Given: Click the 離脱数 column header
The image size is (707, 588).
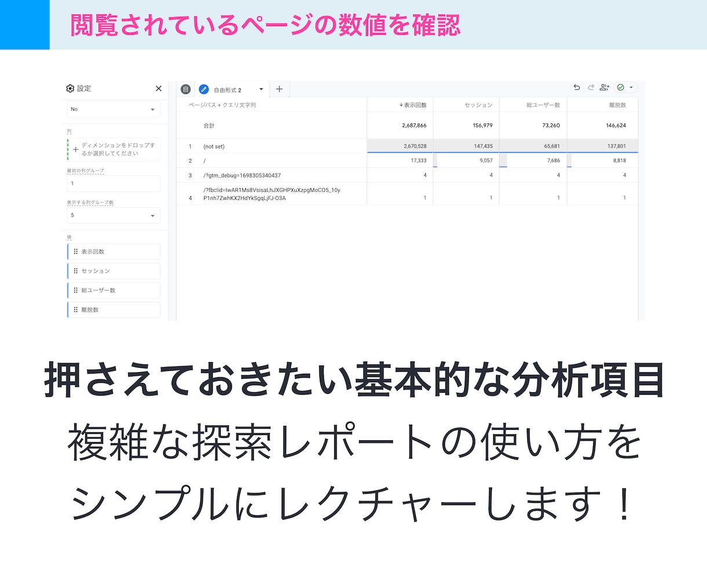Looking at the screenshot, I should [618, 105].
